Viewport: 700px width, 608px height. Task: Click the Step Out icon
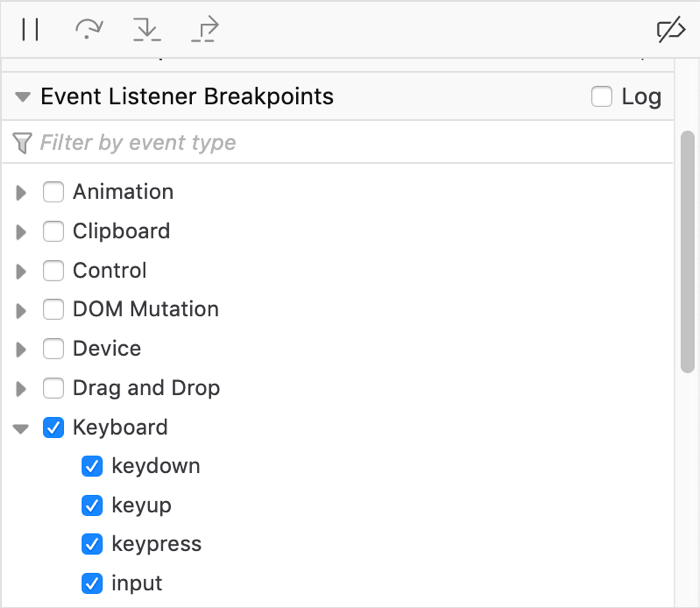point(205,30)
